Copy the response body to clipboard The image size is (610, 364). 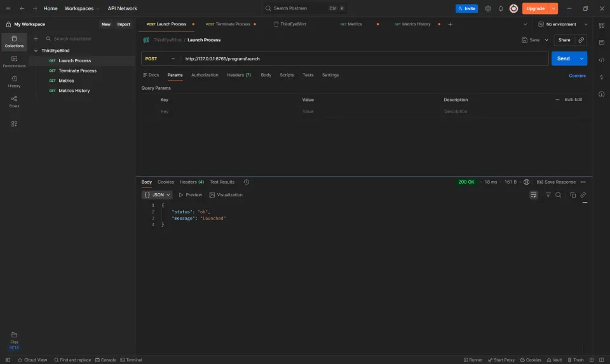pos(573,195)
